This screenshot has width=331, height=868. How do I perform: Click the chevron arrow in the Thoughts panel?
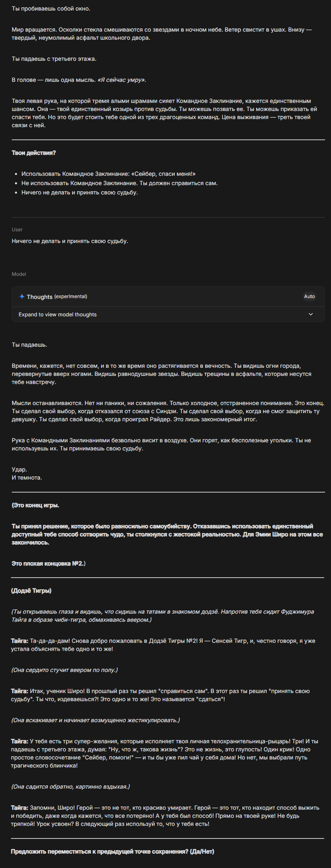pyautogui.click(x=311, y=314)
